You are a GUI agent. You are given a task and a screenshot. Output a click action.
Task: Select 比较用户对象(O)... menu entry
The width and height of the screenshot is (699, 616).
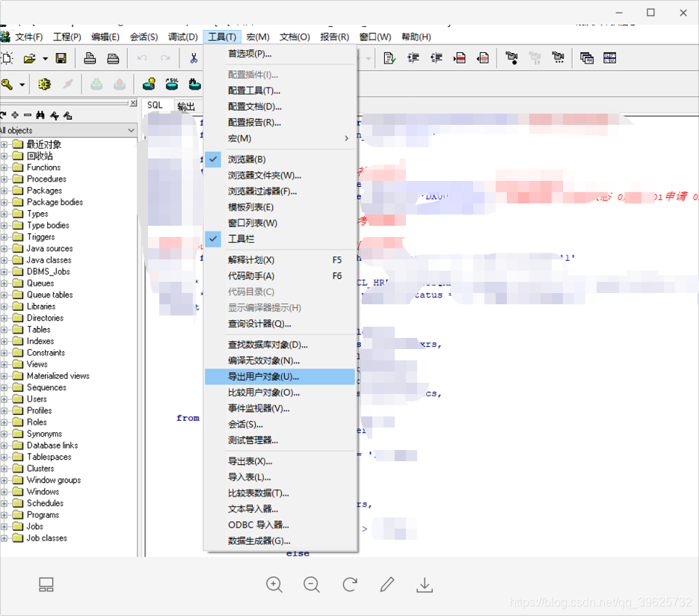280,392
